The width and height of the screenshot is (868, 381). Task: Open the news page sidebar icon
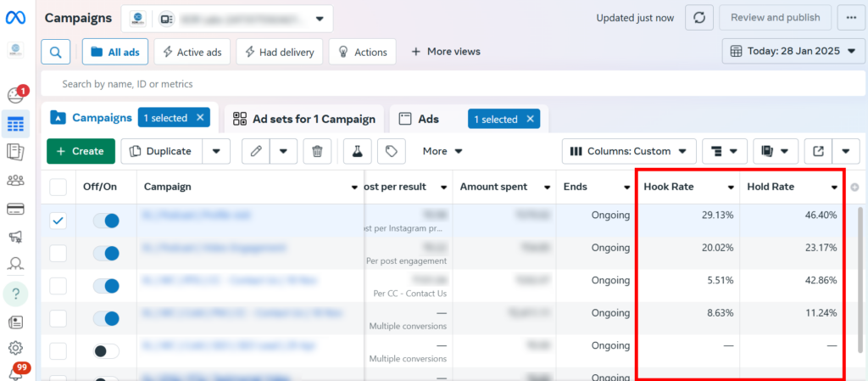pyautogui.click(x=15, y=322)
